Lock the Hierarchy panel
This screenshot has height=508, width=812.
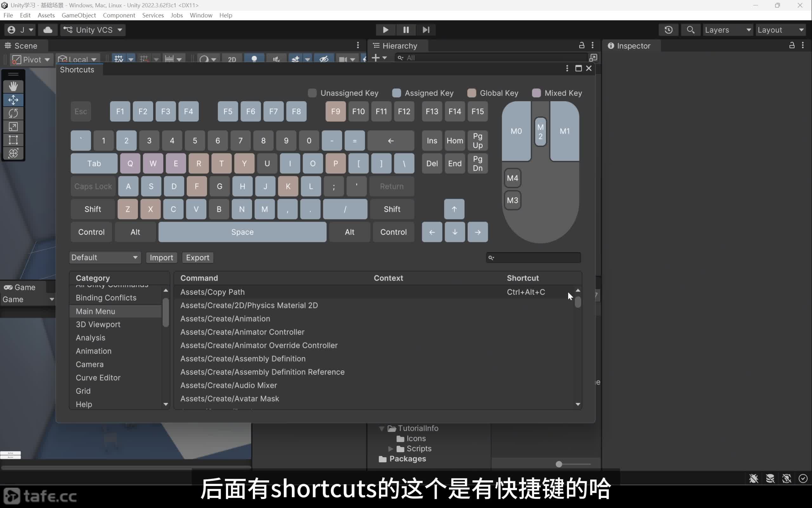coord(581,45)
